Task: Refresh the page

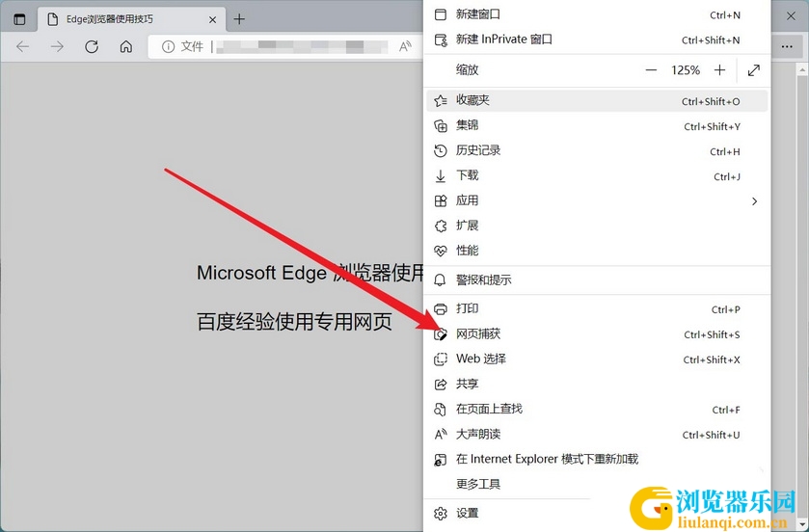Action: 92,47
